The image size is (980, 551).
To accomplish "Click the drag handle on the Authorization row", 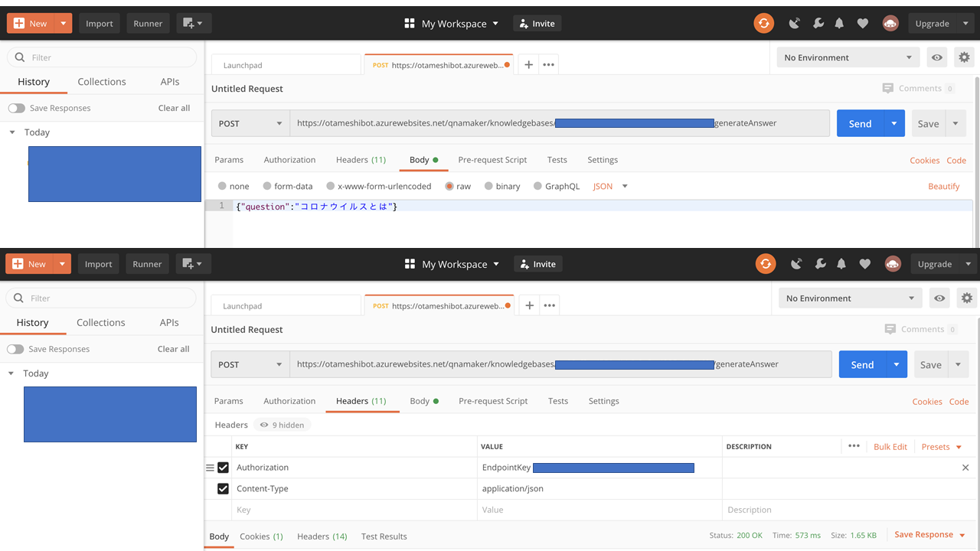I will pyautogui.click(x=210, y=468).
